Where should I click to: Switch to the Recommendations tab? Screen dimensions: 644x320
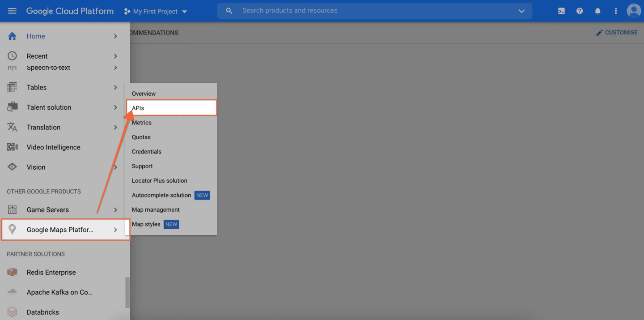click(154, 33)
